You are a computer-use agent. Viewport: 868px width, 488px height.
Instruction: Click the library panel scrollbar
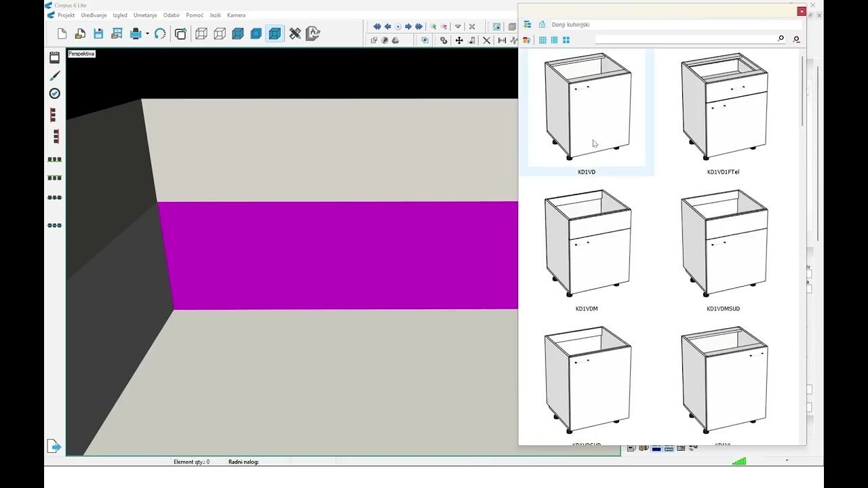(x=803, y=91)
